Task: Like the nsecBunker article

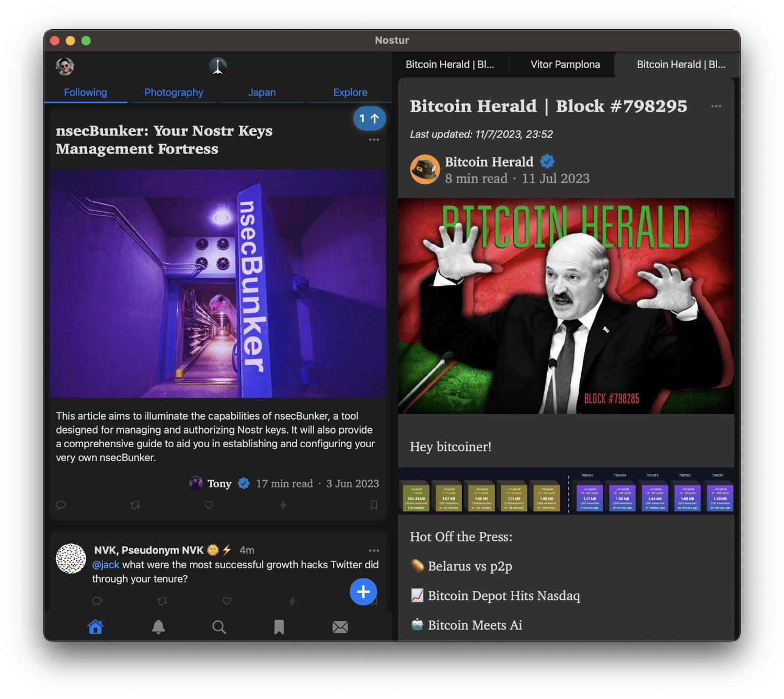Action: (209, 505)
